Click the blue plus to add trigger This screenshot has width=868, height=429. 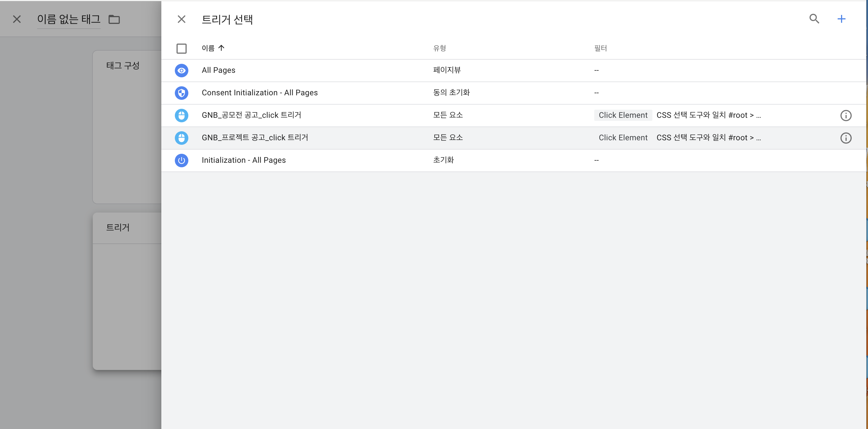click(x=841, y=19)
